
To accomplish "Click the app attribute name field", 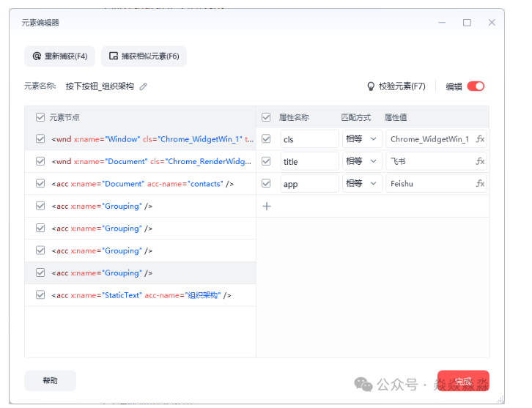I will pos(309,184).
